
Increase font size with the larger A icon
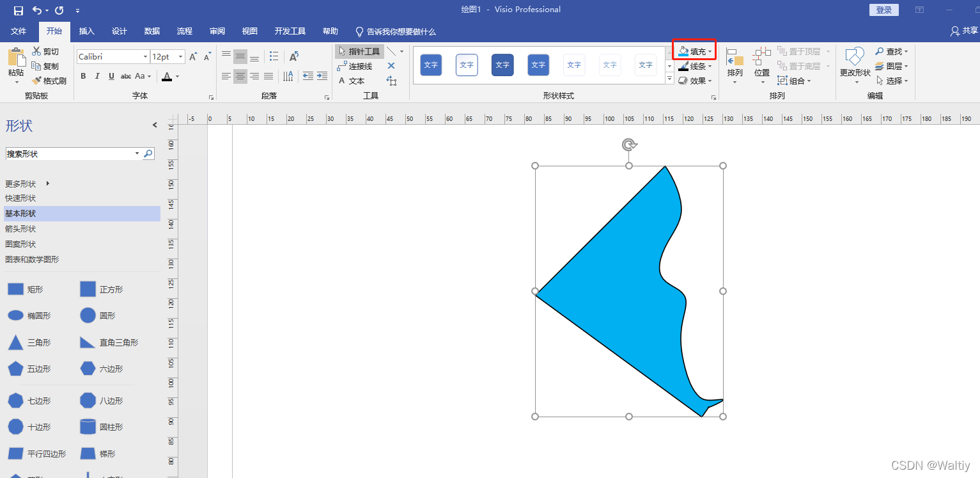tap(193, 57)
